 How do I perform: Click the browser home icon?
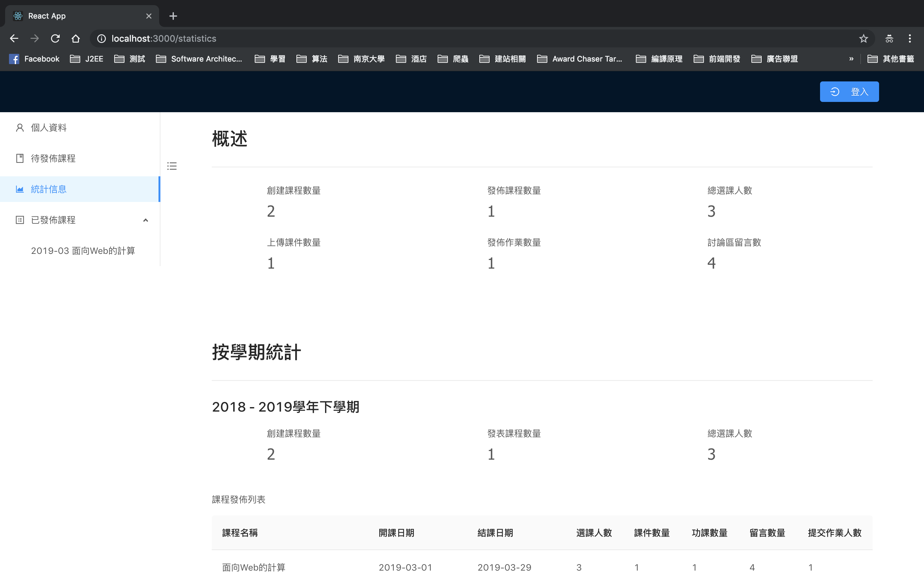(76, 38)
